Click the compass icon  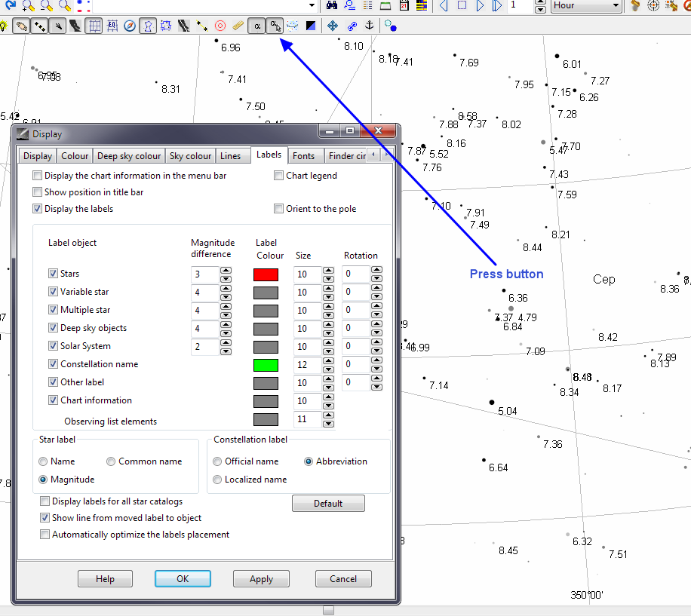(130, 26)
